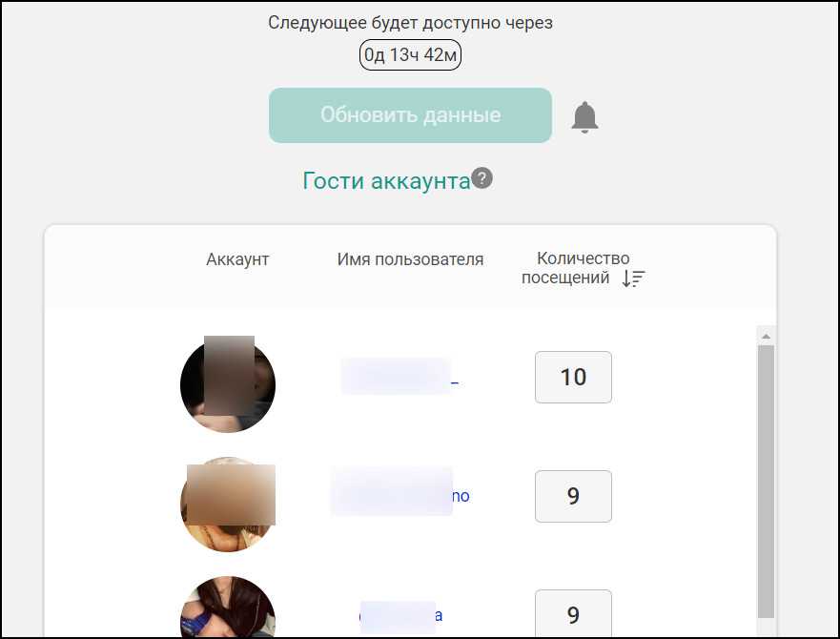This screenshot has height=639, width=840.
Task: Sort by Количество посещений column header
Action: pos(575,268)
